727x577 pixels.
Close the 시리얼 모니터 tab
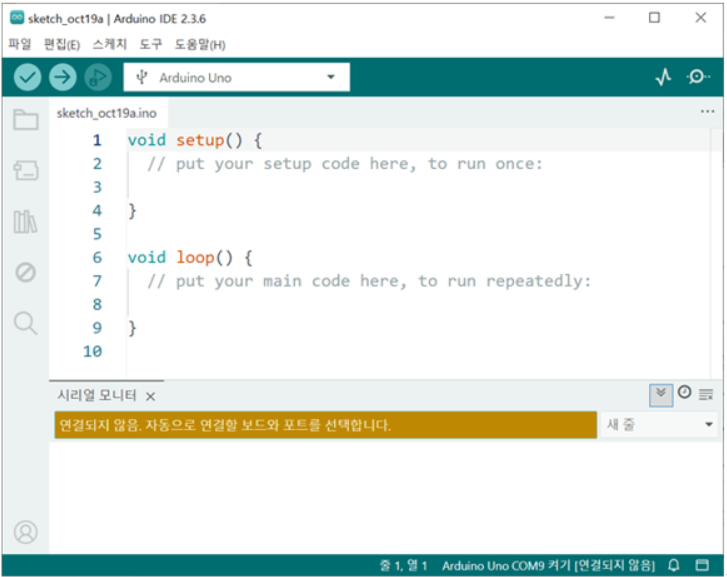pyautogui.click(x=150, y=397)
